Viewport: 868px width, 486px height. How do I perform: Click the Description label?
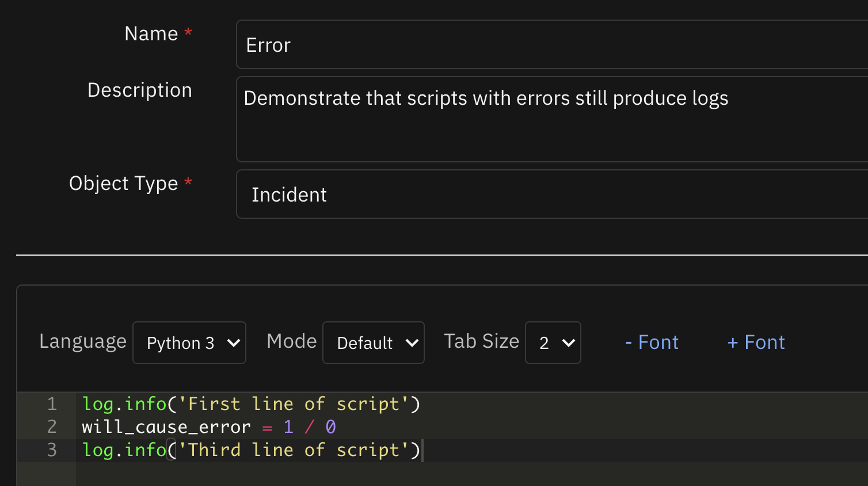[x=140, y=90]
